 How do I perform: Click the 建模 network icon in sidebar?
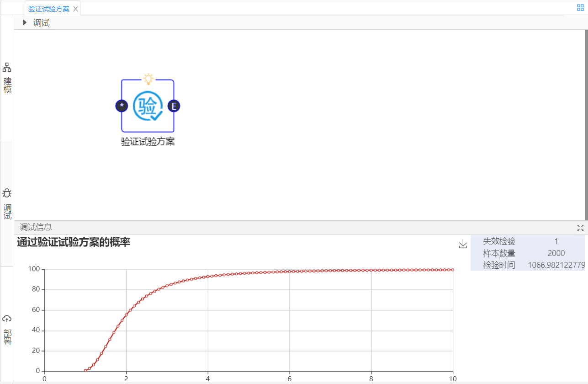tap(7, 68)
